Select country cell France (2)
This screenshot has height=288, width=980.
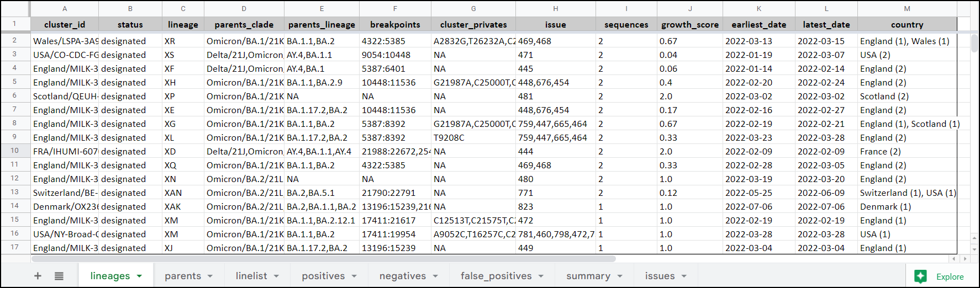(907, 151)
